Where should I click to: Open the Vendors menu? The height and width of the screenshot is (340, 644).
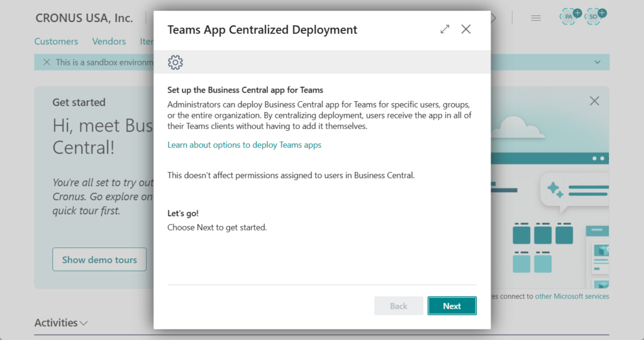click(109, 42)
